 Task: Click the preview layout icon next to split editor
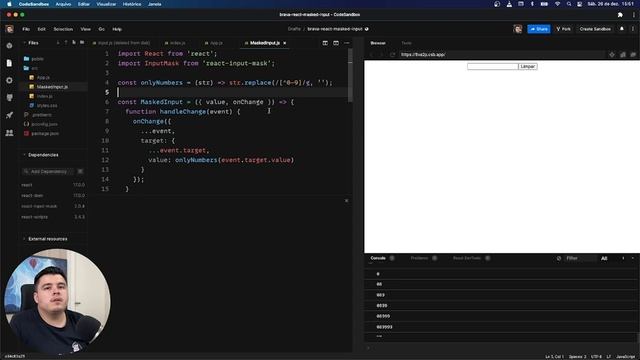pyautogui.click(x=336, y=43)
